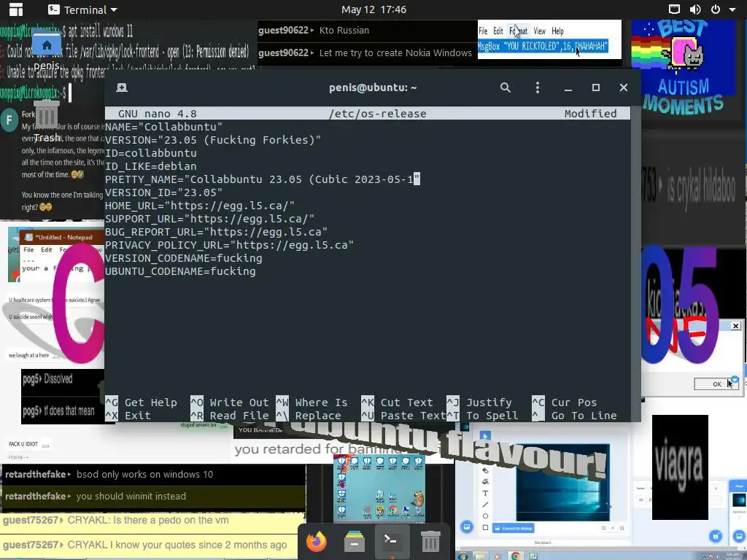The image size is (747, 560).
Task: Click the terminal search magnifier icon
Action: tap(506, 87)
